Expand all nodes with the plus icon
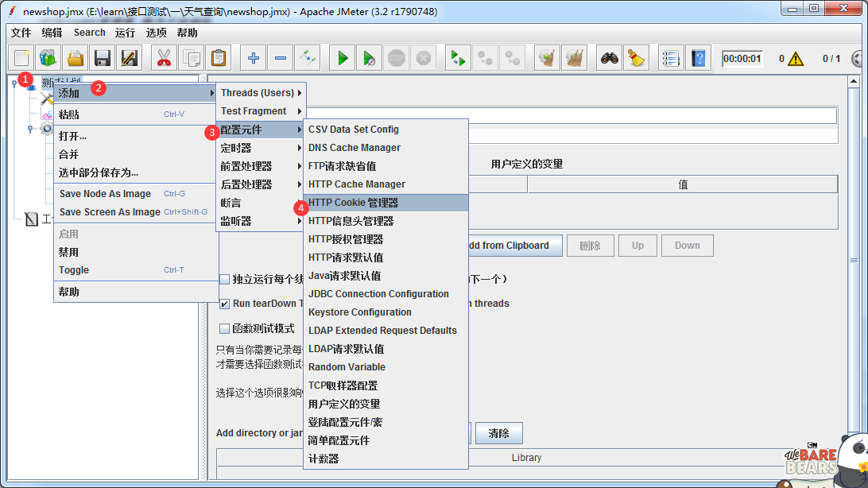The height and width of the screenshot is (488, 868). [x=254, y=58]
